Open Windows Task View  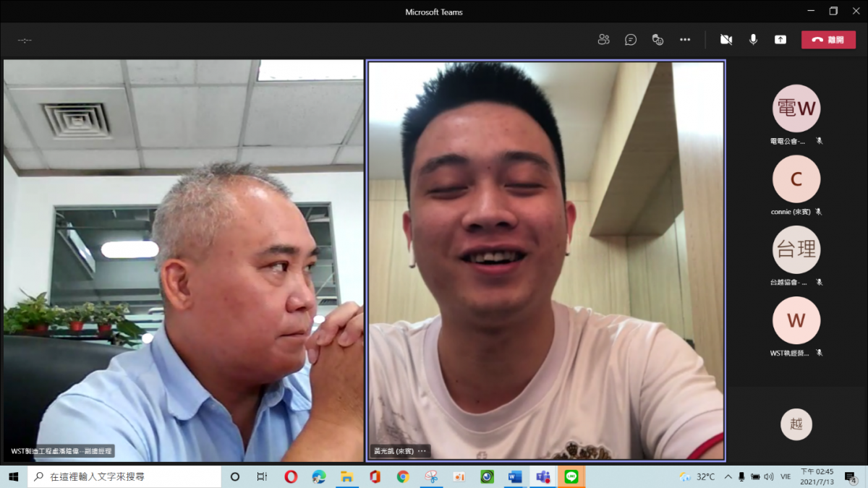(263, 477)
